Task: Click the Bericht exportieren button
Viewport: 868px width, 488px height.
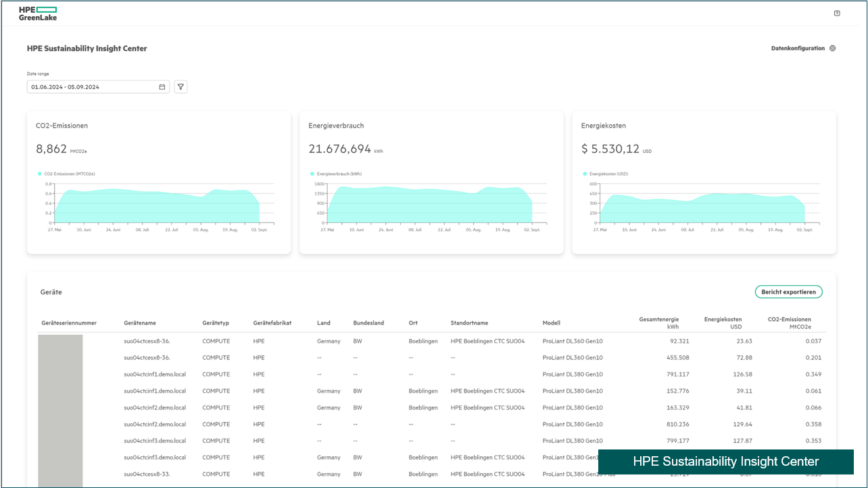Action: click(788, 292)
